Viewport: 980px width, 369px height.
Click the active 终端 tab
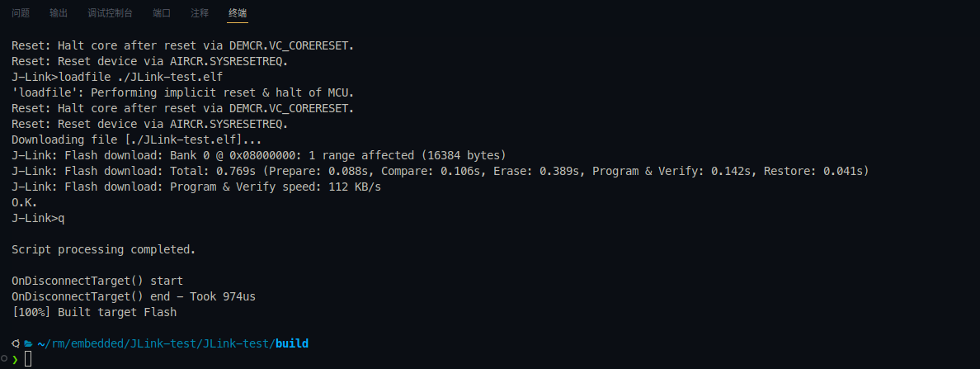tap(238, 13)
